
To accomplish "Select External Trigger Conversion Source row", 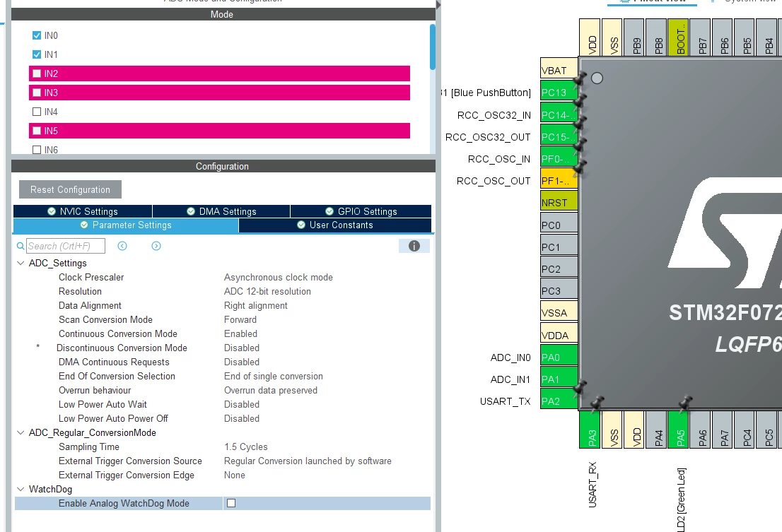I will coord(223,461).
